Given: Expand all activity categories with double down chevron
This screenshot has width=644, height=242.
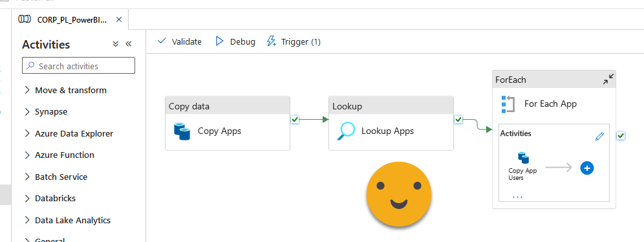Looking at the screenshot, I should pyautogui.click(x=115, y=44).
